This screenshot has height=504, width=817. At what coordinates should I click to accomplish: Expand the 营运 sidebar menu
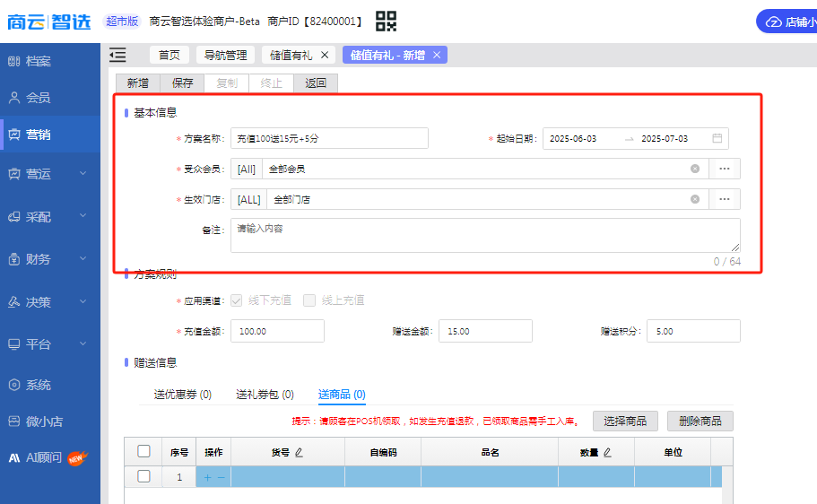50,174
